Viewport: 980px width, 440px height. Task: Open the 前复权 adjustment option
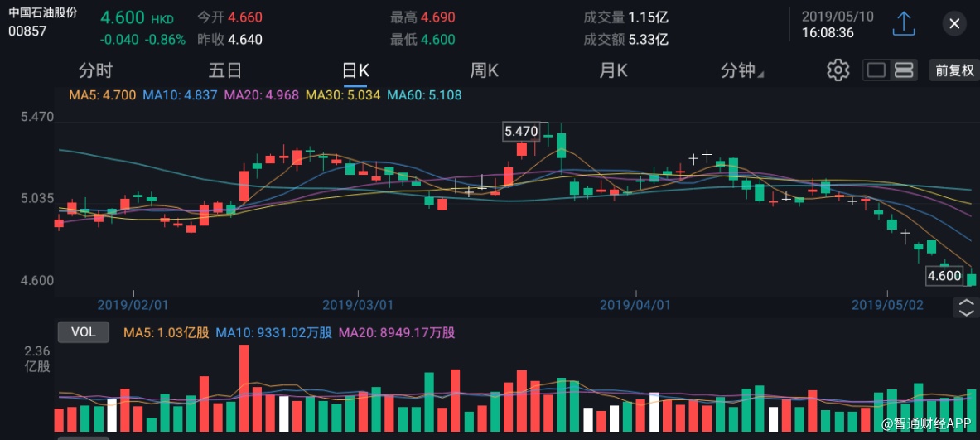click(x=953, y=70)
